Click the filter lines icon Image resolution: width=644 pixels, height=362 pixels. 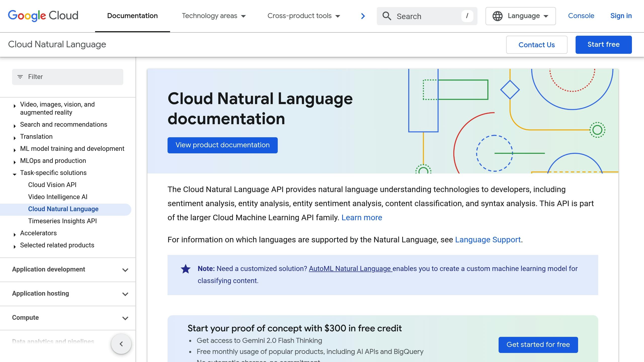click(20, 77)
